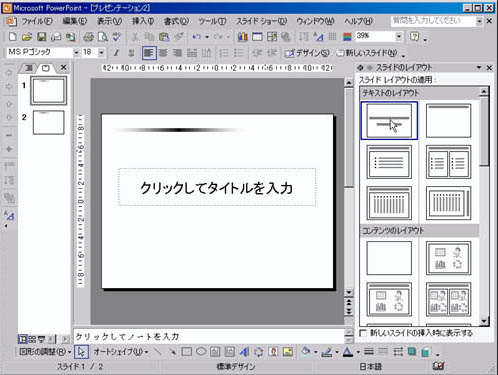Open fill color dropdown arrow
The width and height of the screenshot is (498, 375).
[x=315, y=352]
